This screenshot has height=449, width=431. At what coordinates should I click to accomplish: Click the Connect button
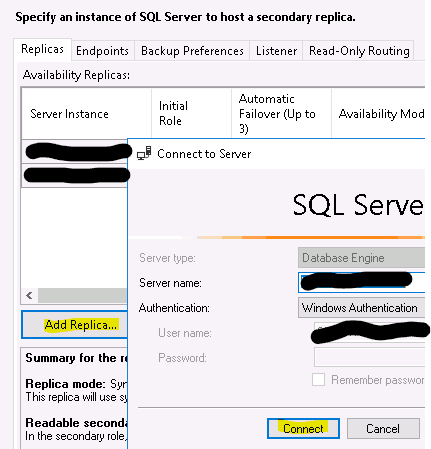[303, 428]
